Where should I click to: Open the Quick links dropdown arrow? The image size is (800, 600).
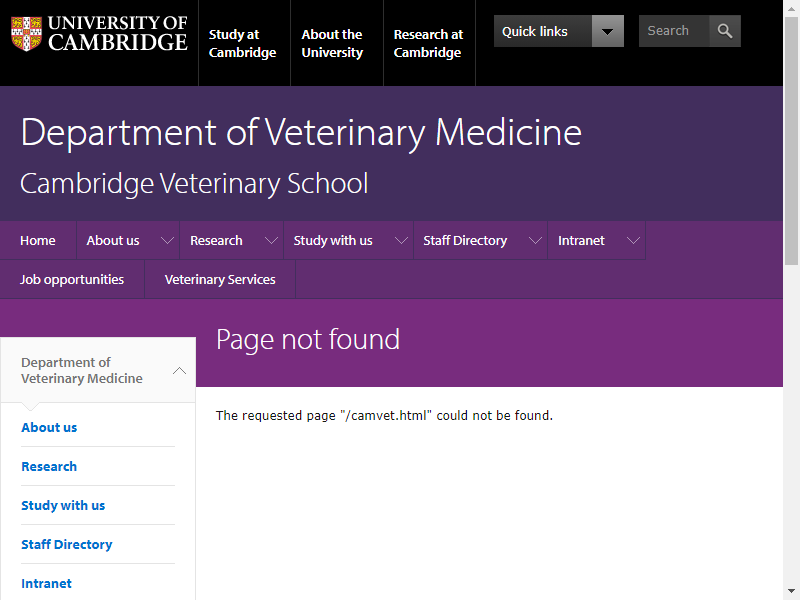point(607,31)
